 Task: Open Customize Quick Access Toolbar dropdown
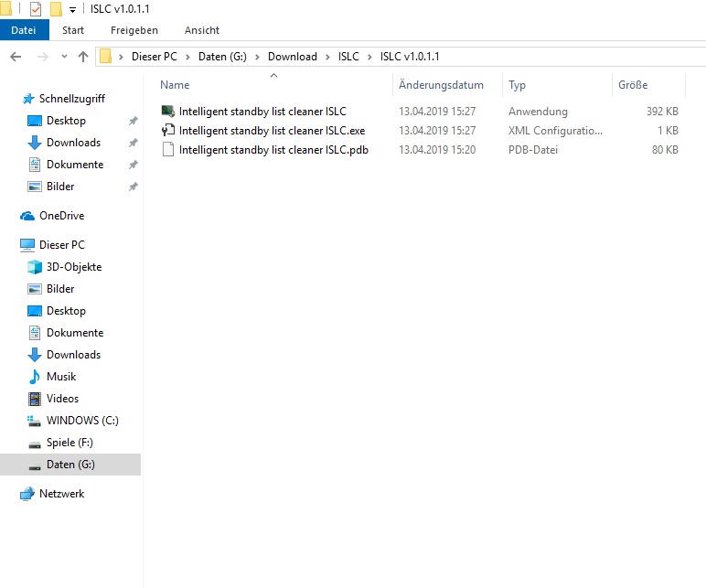point(72,9)
